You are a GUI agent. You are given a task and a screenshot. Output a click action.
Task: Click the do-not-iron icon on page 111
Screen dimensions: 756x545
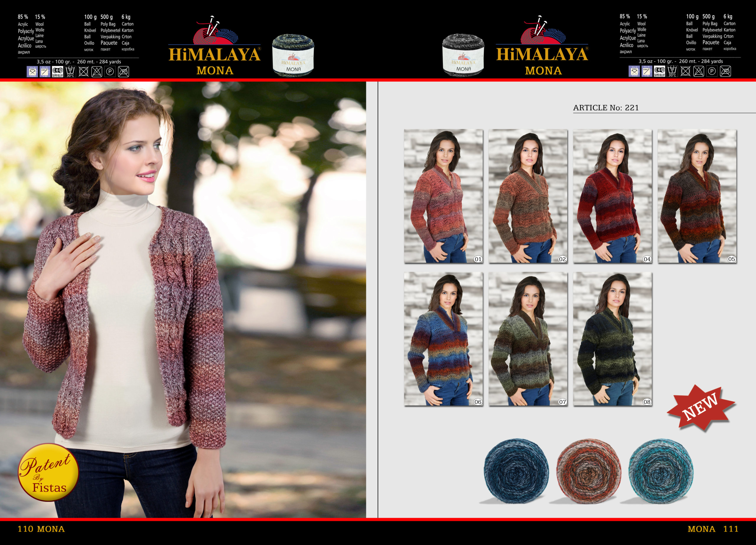(x=725, y=71)
